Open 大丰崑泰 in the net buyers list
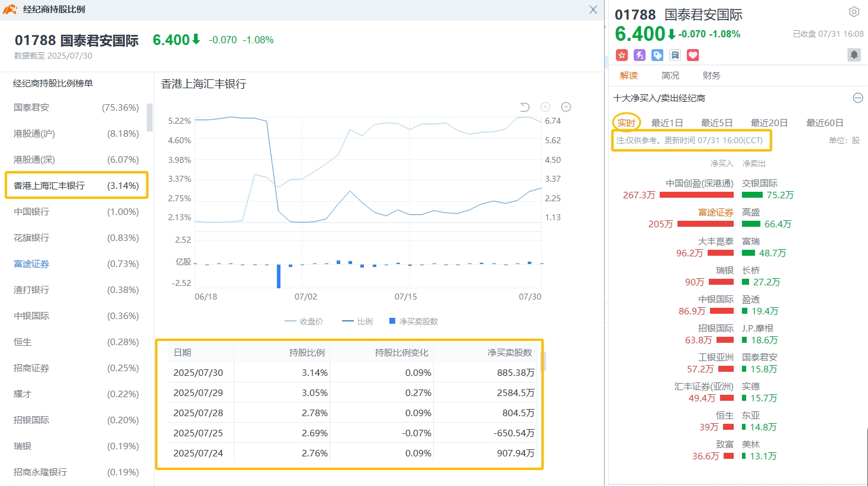 [x=716, y=242]
